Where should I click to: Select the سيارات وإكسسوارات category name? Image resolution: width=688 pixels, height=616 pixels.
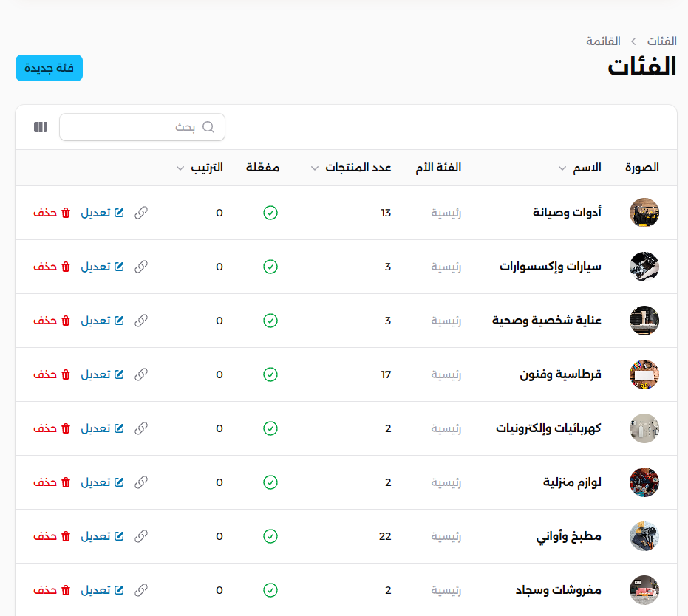[551, 267]
